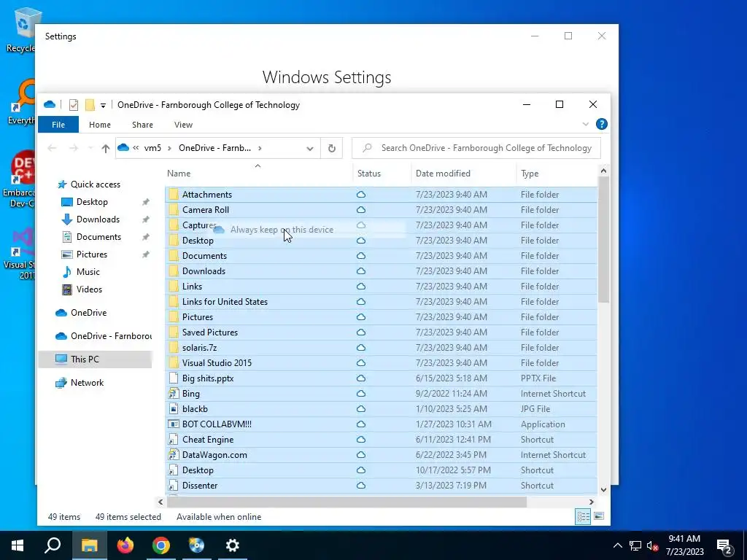Open Videos in navigation pane

coord(89,289)
